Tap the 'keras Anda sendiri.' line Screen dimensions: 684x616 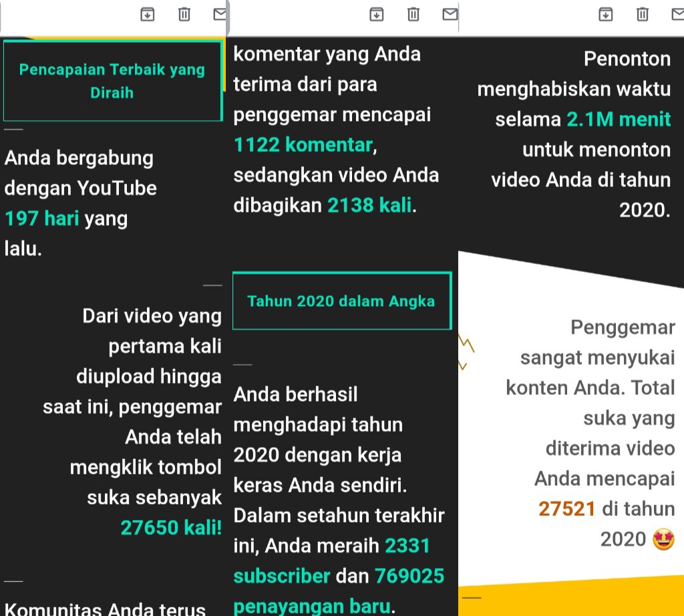(320, 485)
